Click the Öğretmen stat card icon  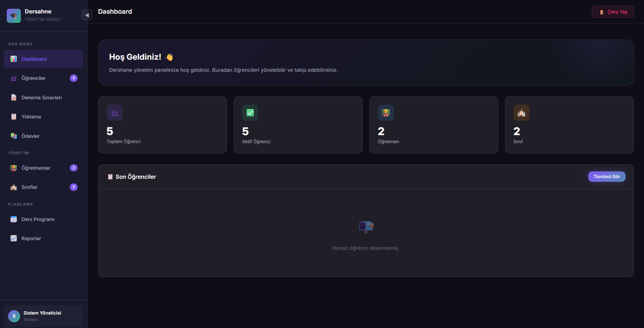click(386, 113)
